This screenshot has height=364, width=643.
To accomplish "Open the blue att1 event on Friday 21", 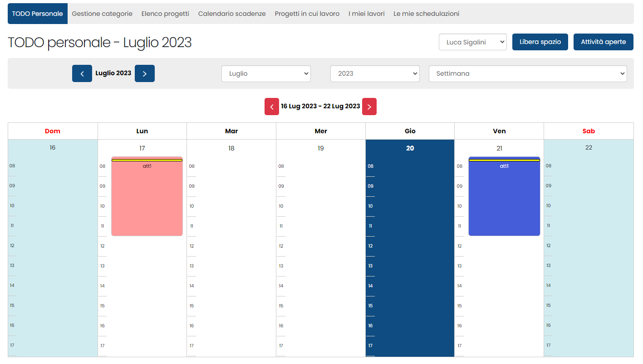I will (x=504, y=199).
